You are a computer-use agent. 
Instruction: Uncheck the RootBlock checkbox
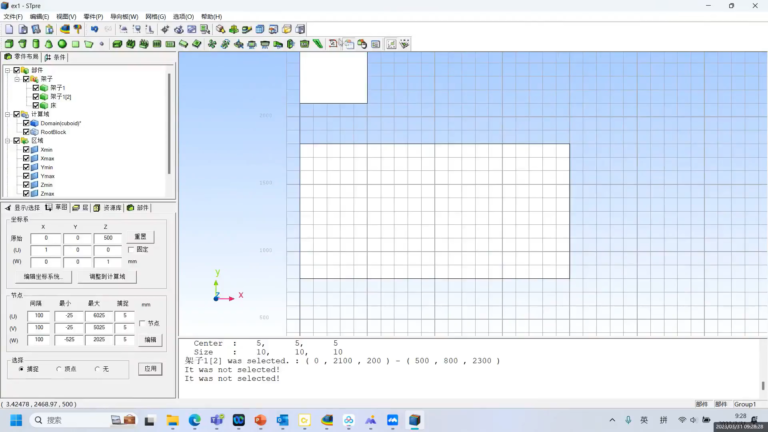pos(26,132)
